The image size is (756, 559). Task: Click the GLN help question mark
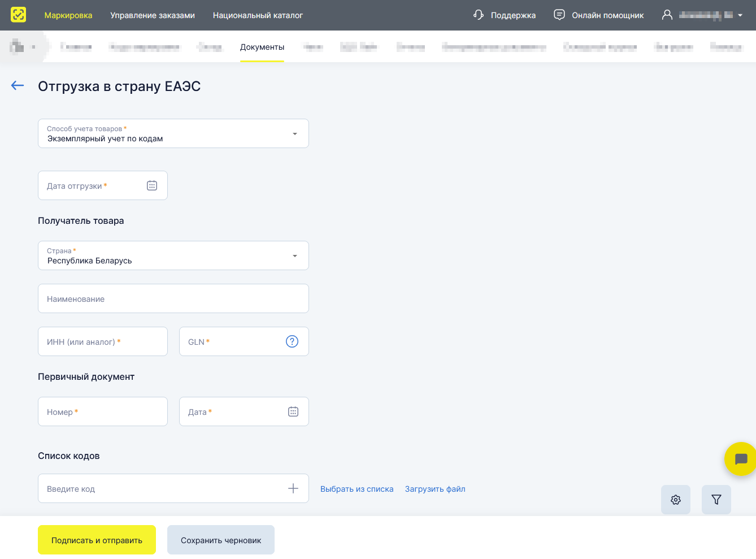292,341
